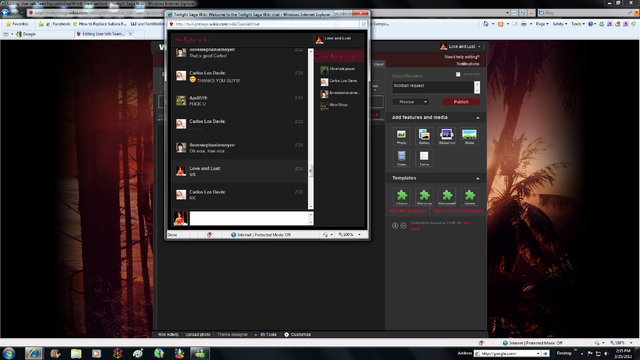Open the Windows Start menu
The image size is (640, 360).
[x=9, y=353]
